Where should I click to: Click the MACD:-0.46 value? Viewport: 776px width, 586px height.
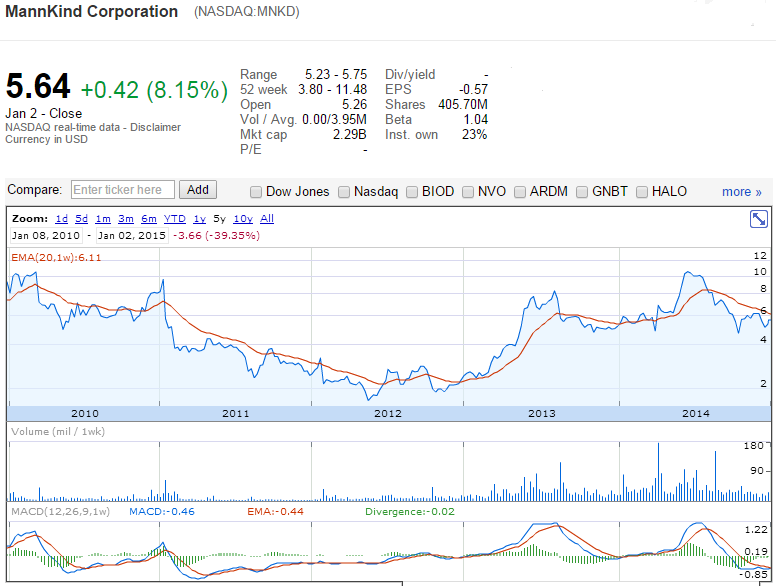162,512
